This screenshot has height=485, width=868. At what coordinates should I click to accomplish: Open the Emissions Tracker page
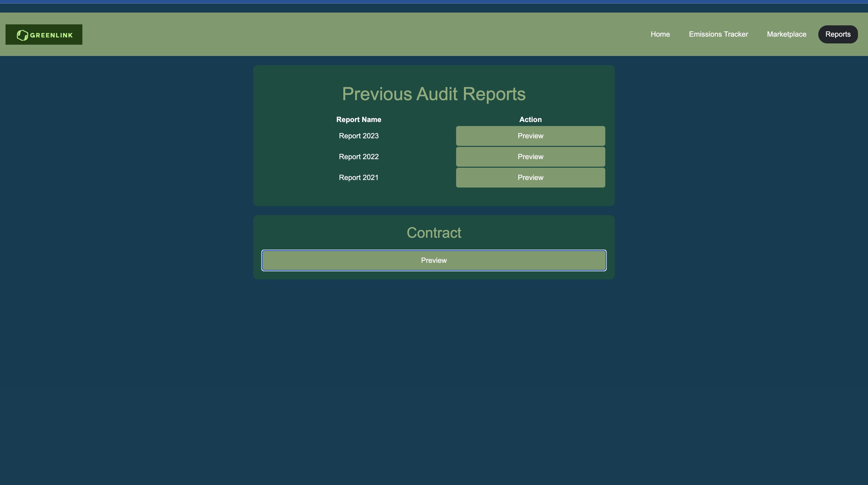click(x=718, y=34)
